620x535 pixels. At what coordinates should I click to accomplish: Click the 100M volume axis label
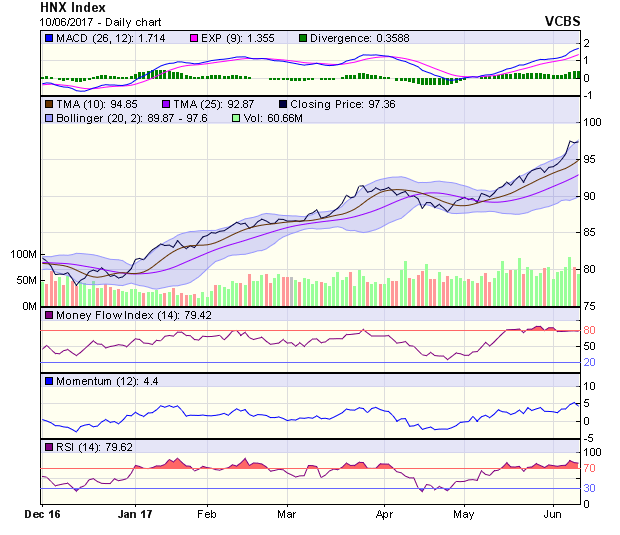coord(22,255)
